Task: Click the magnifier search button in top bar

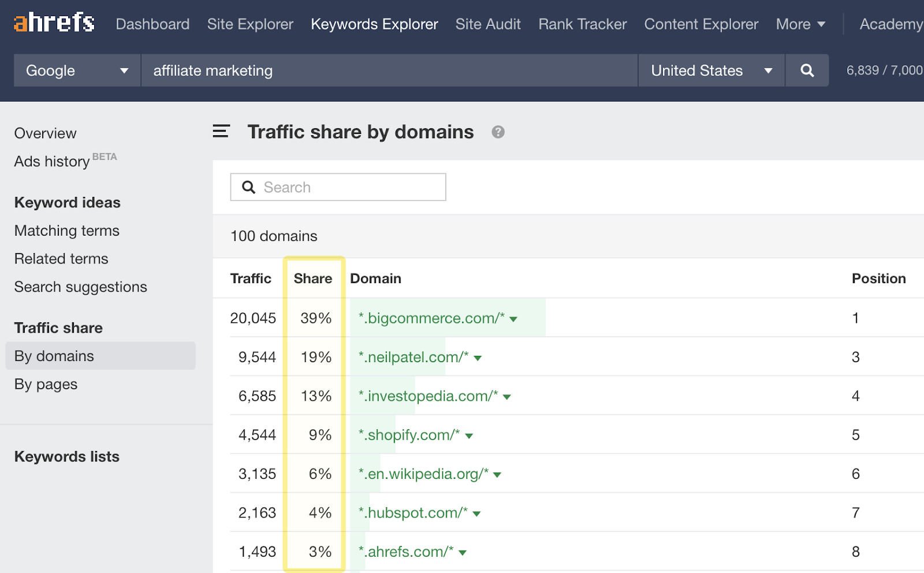Action: 806,70
